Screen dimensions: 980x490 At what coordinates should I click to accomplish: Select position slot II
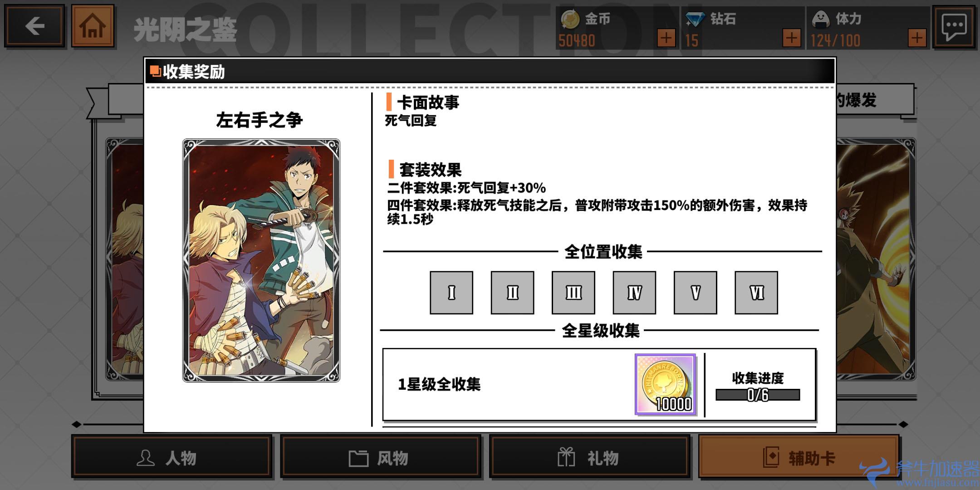click(x=512, y=293)
